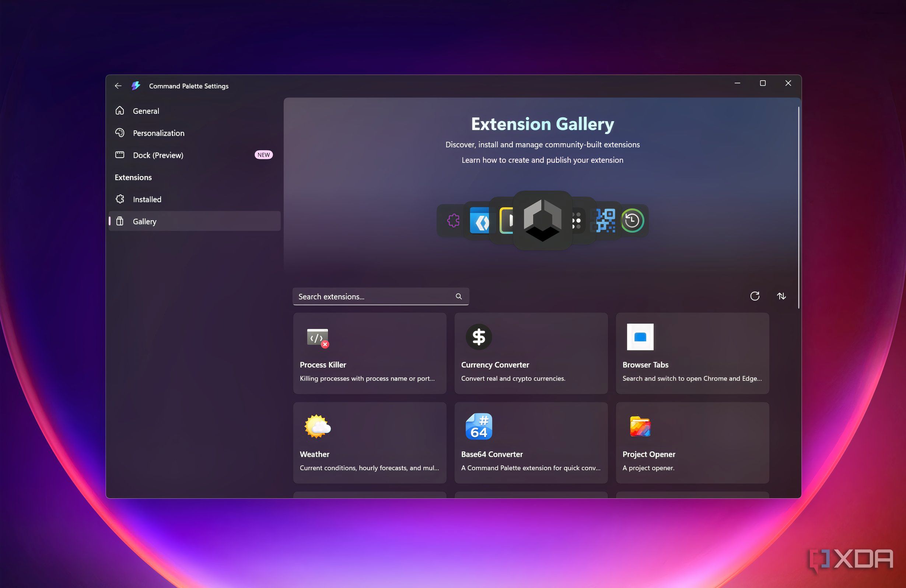The image size is (906, 588).
Task: Open Dock (Preview) settings
Action: (195, 155)
